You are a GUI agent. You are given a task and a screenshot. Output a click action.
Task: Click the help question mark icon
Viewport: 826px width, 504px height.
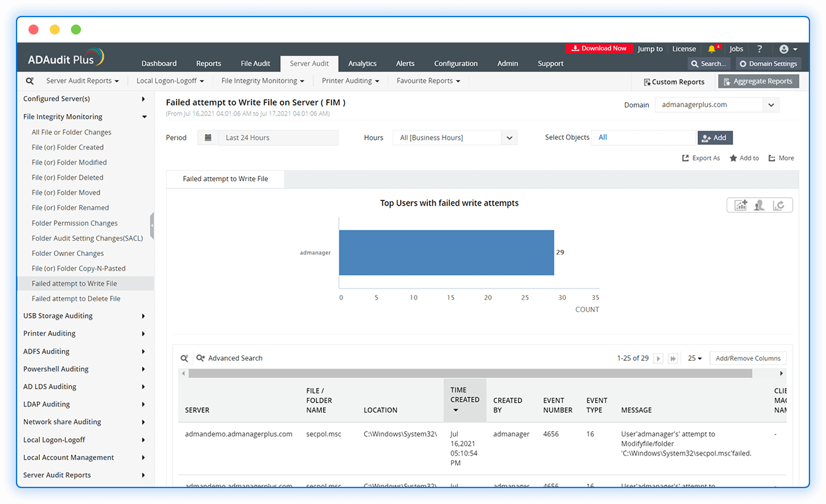pyautogui.click(x=760, y=49)
